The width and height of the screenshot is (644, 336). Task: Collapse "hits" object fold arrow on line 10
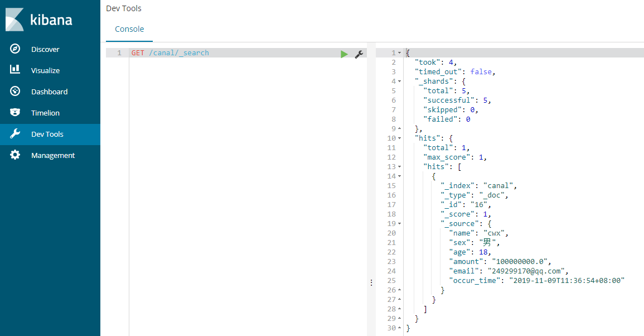pyautogui.click(x=400, y=138)
